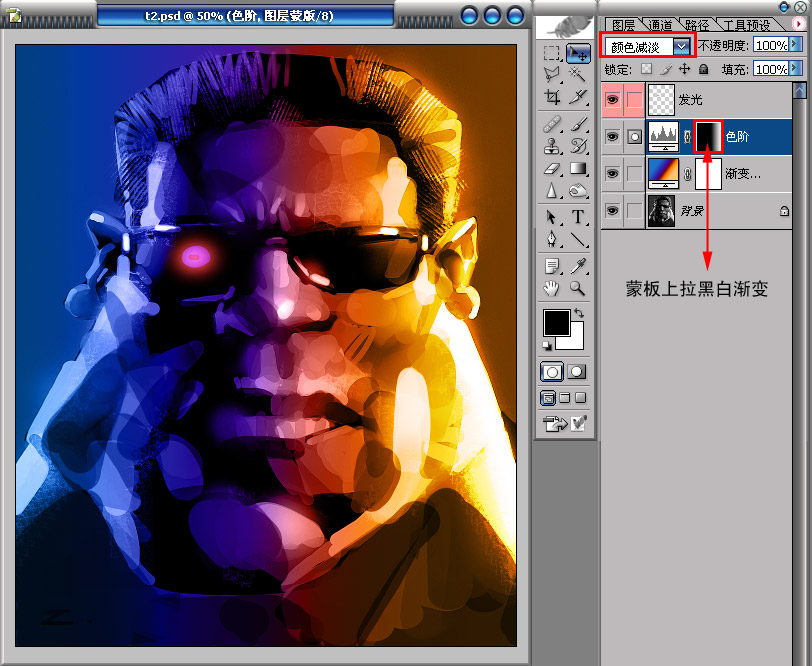Open the 颜色减淡 blend mode dropdown
The width and height of the screenshot is (812, 666).
(682, 47)
